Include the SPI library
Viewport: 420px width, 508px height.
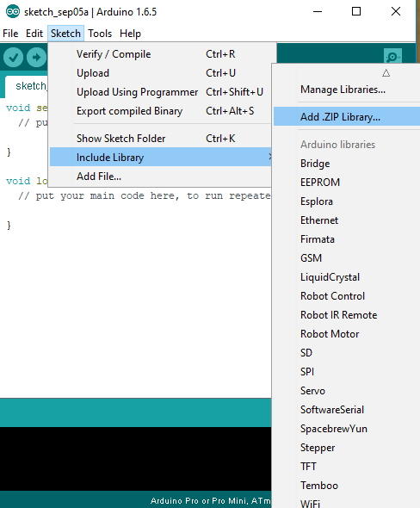pos(347,372)
